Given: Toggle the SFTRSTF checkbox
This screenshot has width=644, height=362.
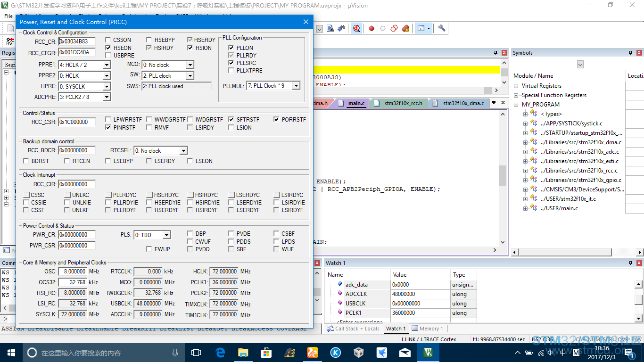Looking at the screenshot, I should click(x=231, y=120).
